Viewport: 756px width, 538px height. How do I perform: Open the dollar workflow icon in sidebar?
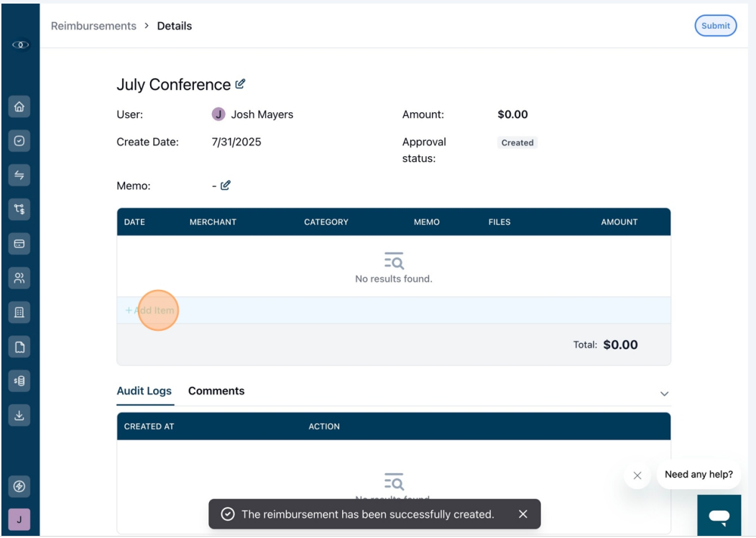tap(19, 209)
